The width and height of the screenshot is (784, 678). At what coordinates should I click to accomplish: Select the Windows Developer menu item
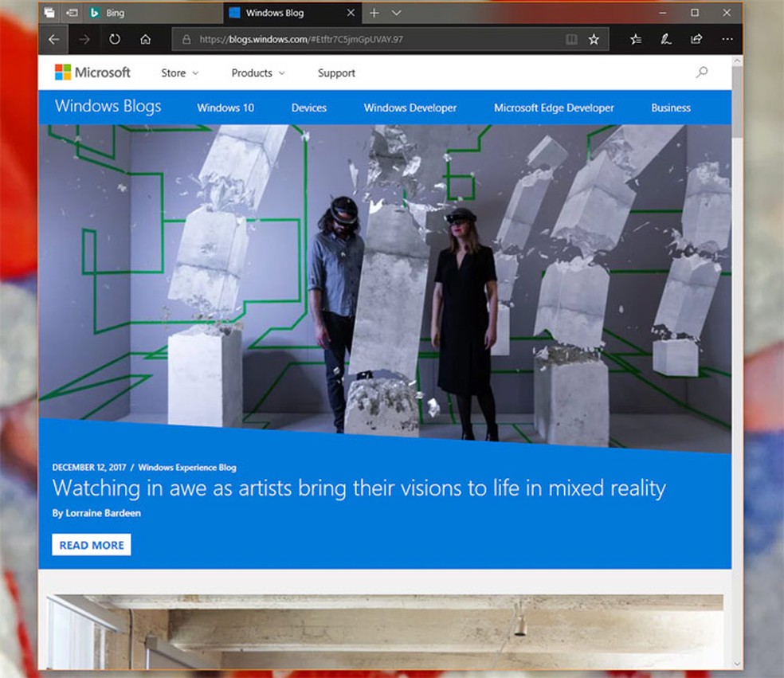tap(410, 108)
